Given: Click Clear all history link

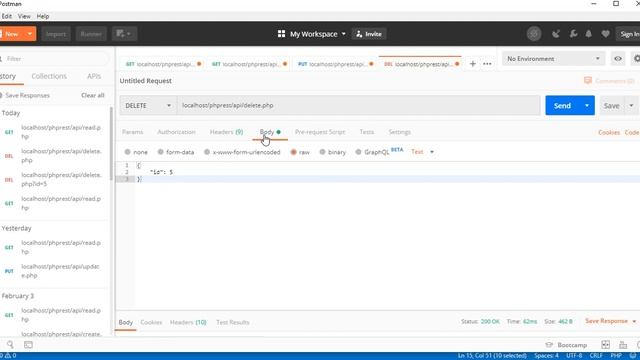Looking at the screenshot, I should (x=93, y=96).
